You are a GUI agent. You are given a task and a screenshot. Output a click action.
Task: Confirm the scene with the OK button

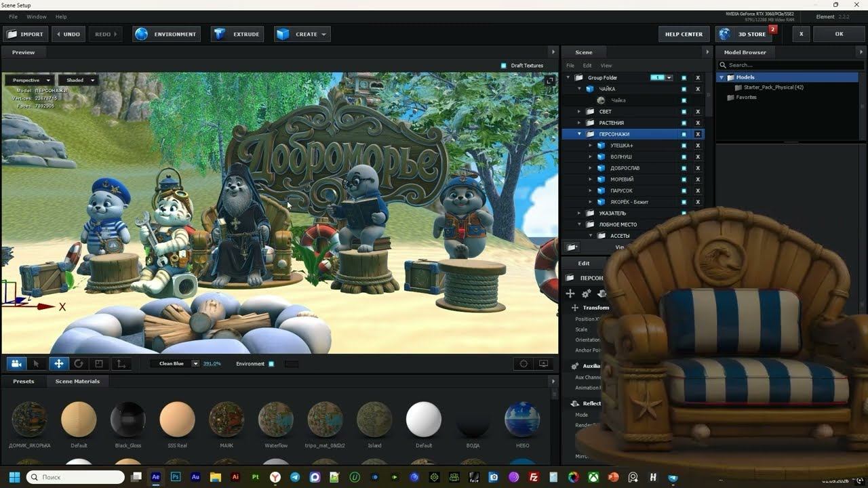[x=839, y=34]
